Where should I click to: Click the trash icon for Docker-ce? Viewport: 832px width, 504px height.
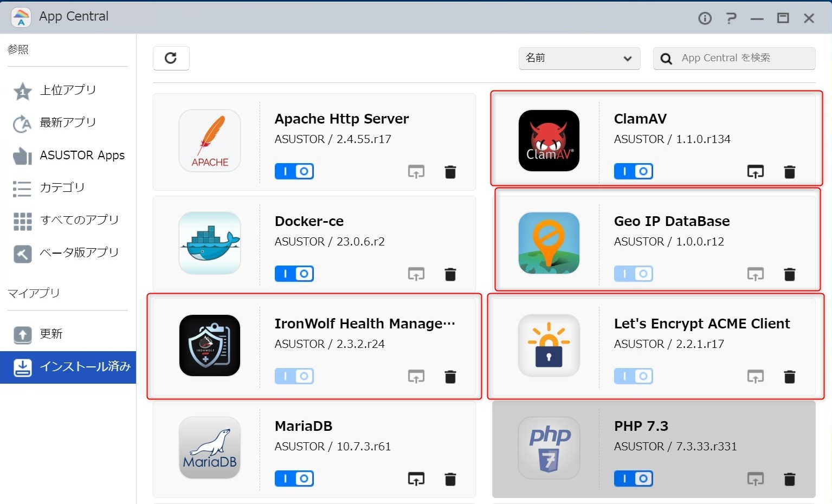tap(450, 274)
